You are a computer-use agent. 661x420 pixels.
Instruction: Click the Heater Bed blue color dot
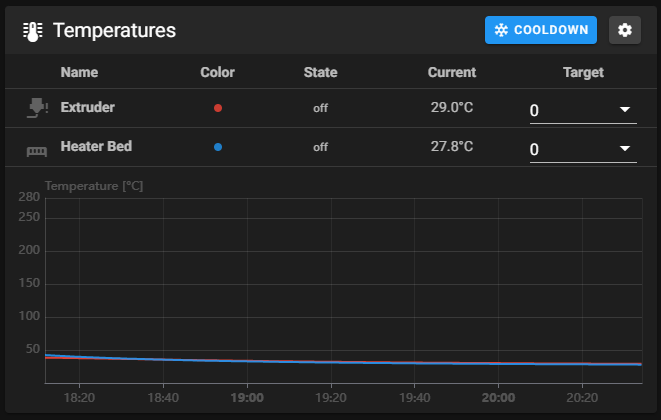218,147
